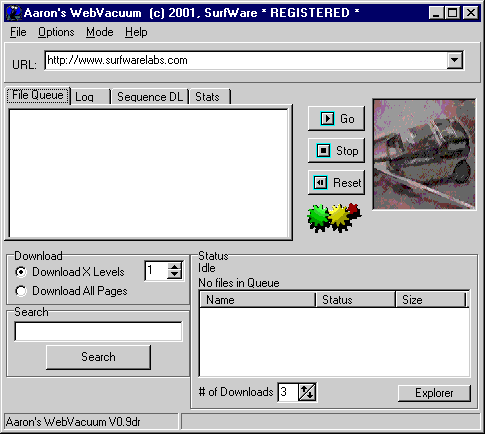Open the Mode menu
Screen dimensions: 485x434
[100, 32]
